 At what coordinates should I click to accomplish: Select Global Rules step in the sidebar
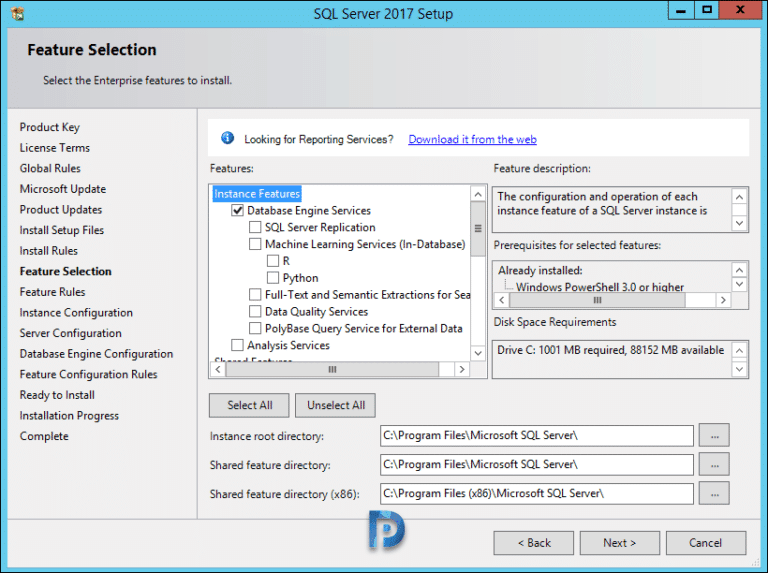click(x=50, y=168)
